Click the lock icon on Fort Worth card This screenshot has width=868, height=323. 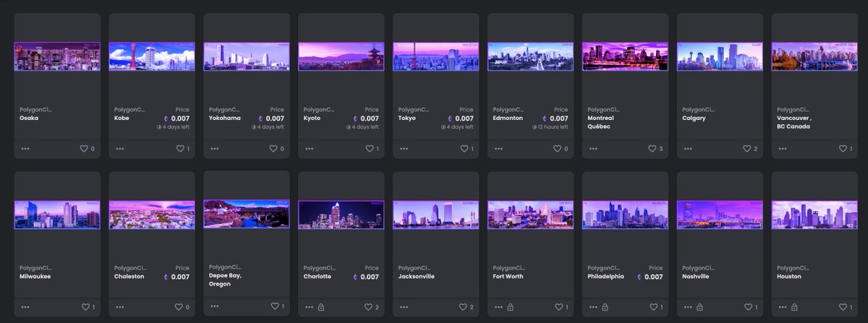[x=510, y=307]
